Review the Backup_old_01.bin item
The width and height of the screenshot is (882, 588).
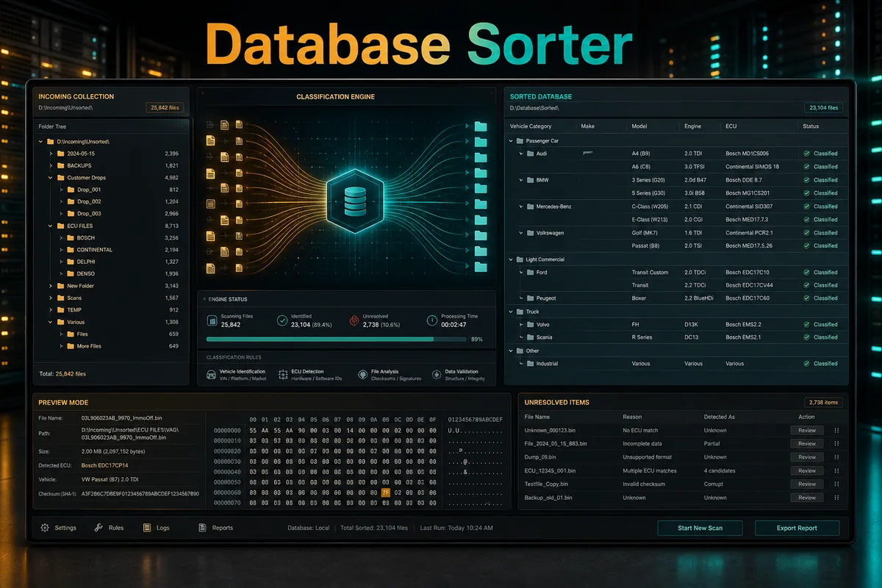point(807,498)
